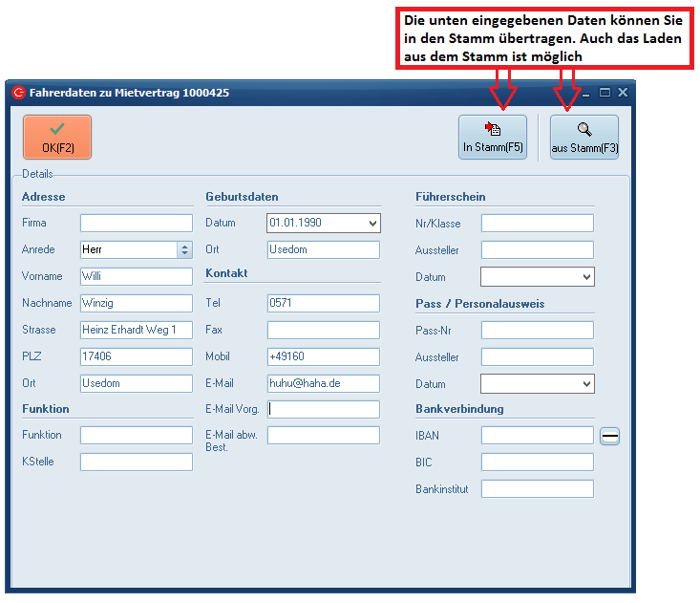The height and width of the screenshot is (603, 700).
Task: Click the IBAN button next to field
Action: [x=609, y=436]
